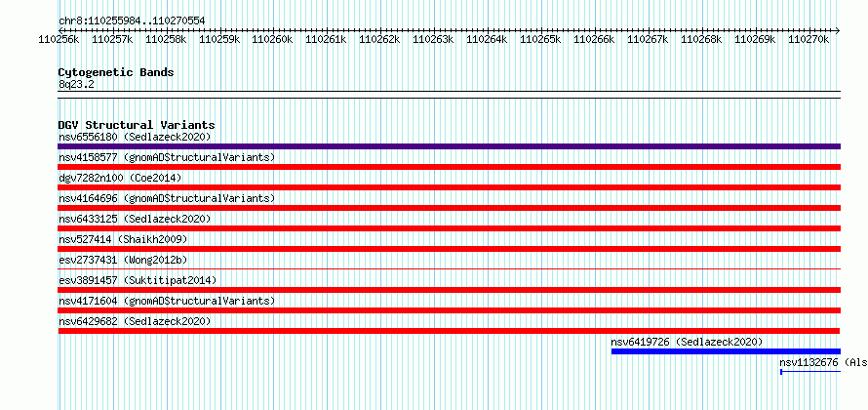The image size is (868, 410).
Task: Open variant label nsv527414 (Shaikh2009)
Action: coord(123,239)
